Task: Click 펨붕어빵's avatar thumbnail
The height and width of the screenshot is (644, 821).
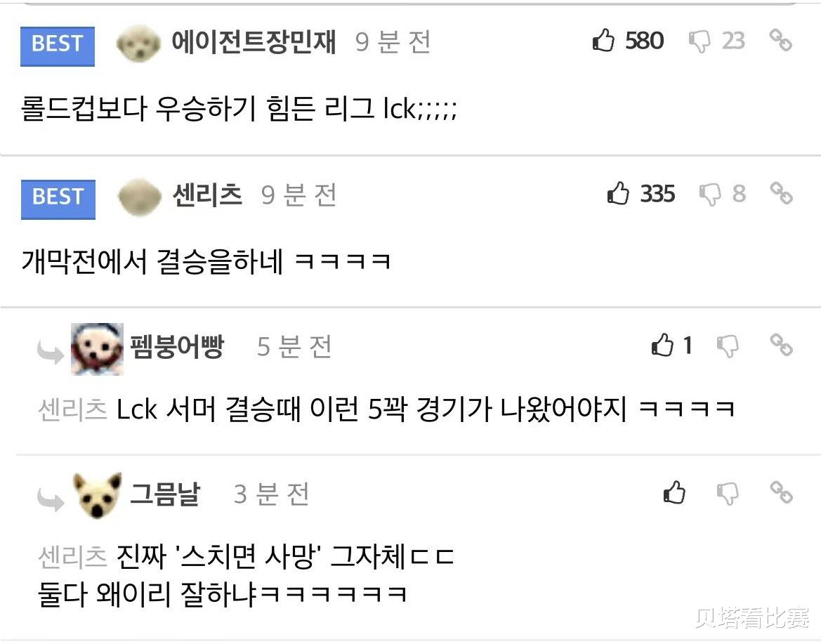Action: [98, 349]
